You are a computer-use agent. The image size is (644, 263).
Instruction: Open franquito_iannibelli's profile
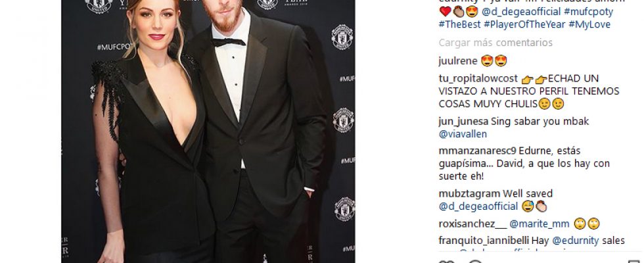(484, 241)
